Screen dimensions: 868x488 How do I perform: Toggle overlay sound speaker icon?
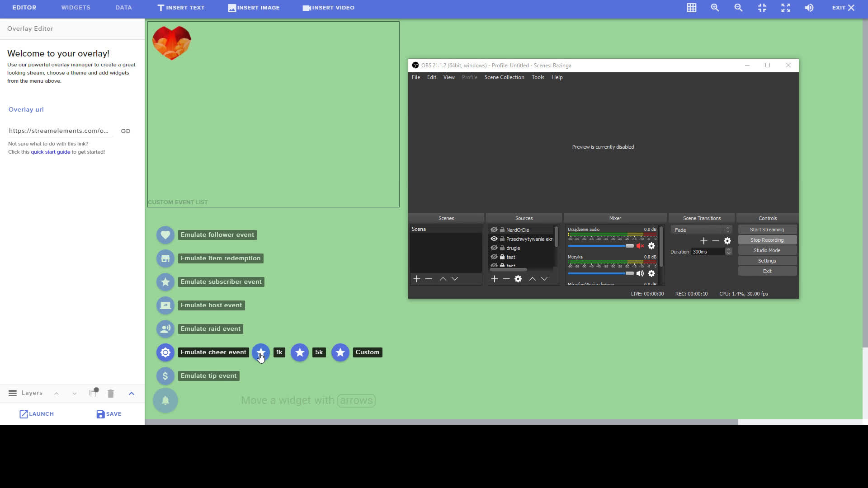809,8
